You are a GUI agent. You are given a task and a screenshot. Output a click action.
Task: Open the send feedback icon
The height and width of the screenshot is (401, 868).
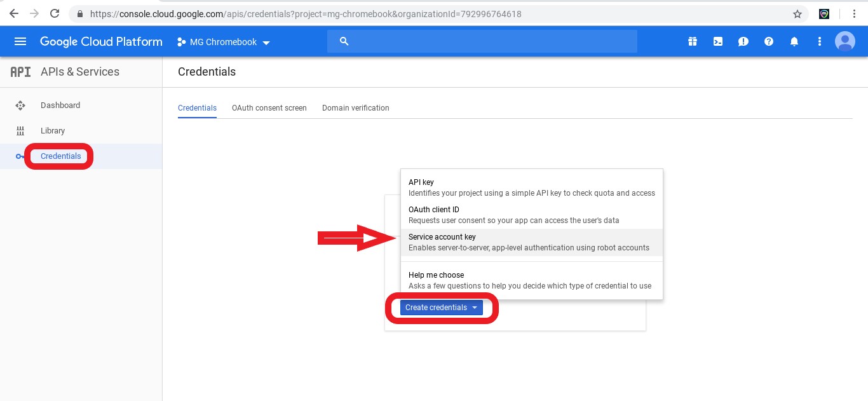pyautogui.click(x=743, y=41)
